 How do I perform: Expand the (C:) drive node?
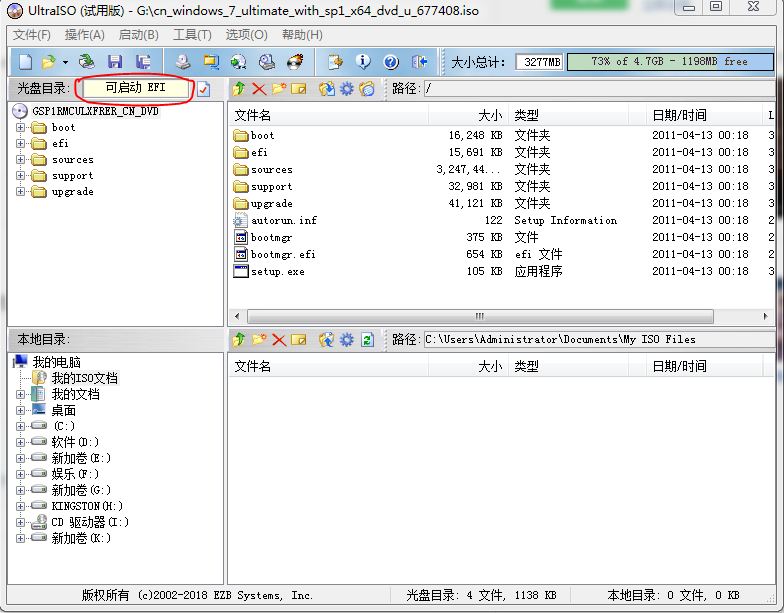pyautogui.click(x=20, y=426)
